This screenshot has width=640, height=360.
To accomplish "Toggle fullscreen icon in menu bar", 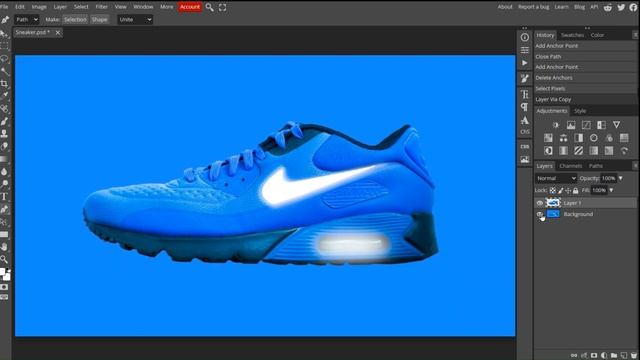I will pos(222,7).
